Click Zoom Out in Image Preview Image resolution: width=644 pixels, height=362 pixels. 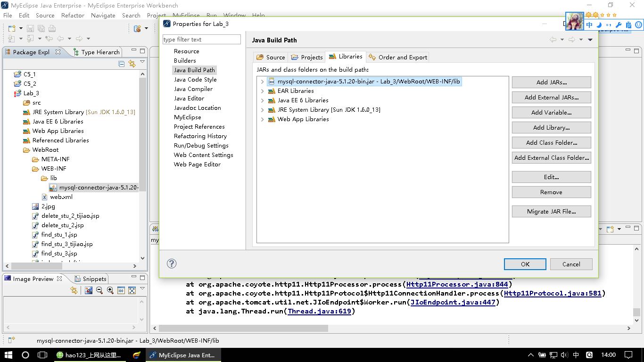[x=99, y=290]
